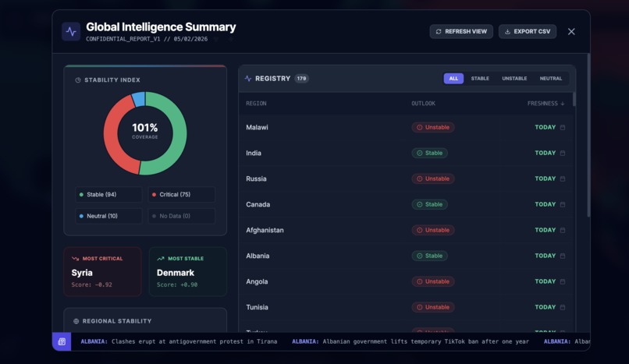Viewport: 629px width, 364px height.
Task: Click the news ticker icon at bottom left
Action: 62,341
